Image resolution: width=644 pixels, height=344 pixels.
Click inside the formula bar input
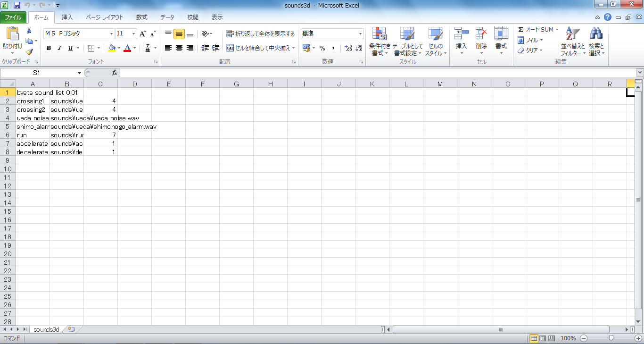pos(378,73)
